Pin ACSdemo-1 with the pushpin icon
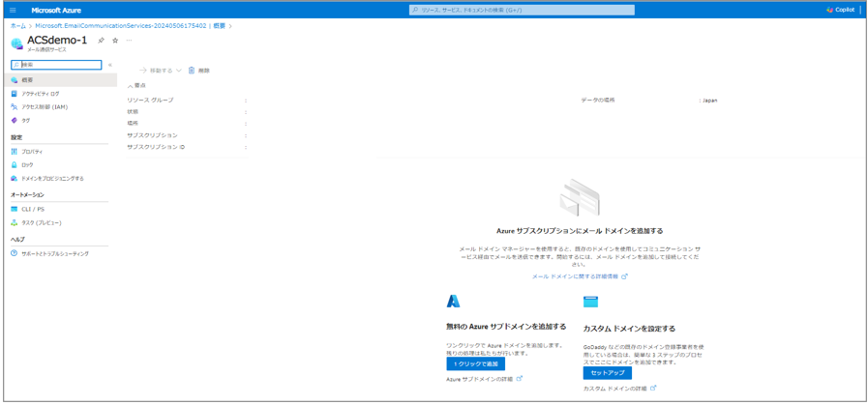The height and width of the screenshot is (405, 868). click(101, 41)
